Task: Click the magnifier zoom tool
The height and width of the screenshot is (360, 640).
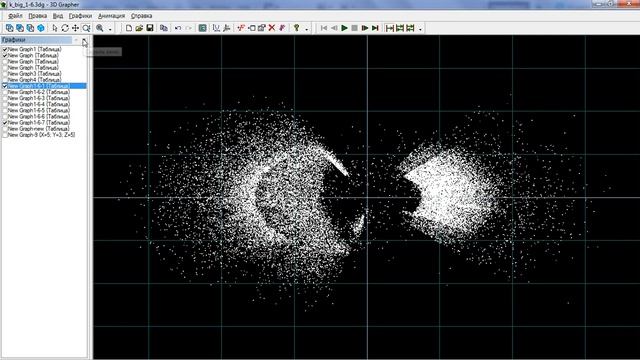Action: 100,28
